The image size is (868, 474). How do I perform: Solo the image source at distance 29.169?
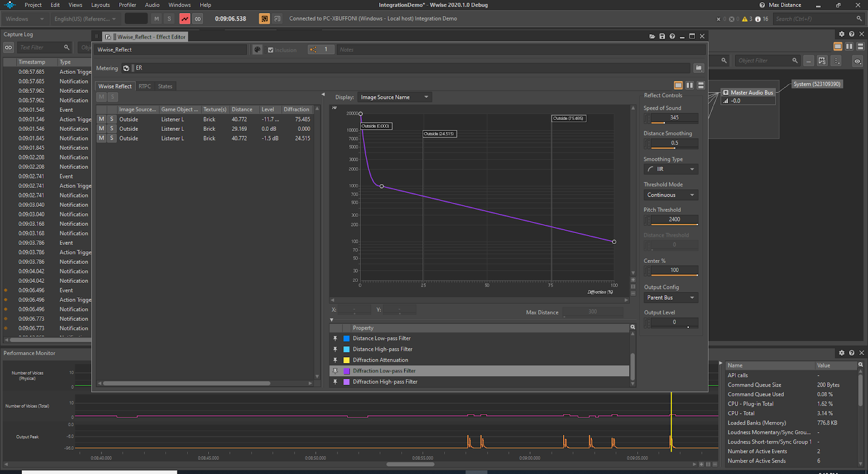point(112,129)
